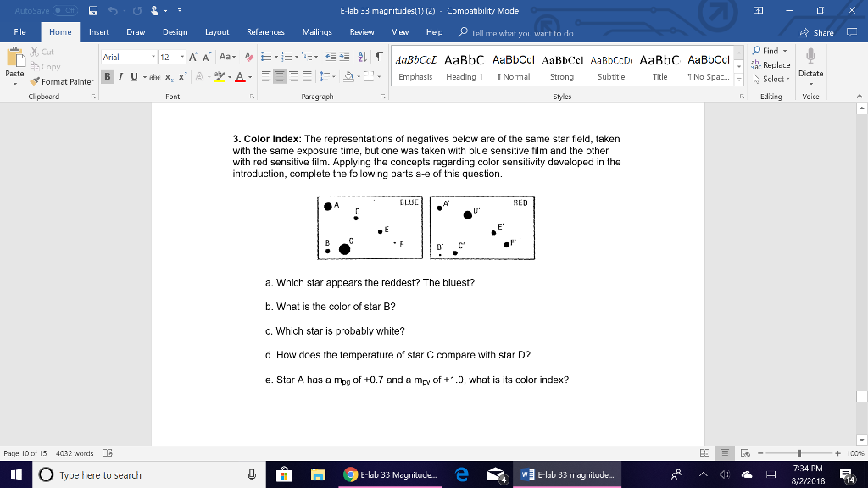Viewport: 868px width, 488px height.
Task: Enable superscript formatting
Action: pos(182,75)
